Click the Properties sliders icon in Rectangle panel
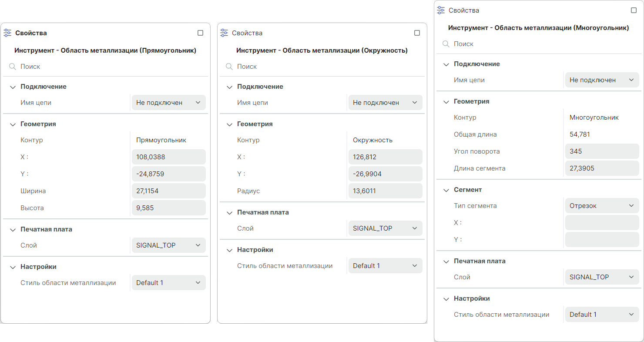Viewport: 644px width, 342px height. (x=7, y=33)
